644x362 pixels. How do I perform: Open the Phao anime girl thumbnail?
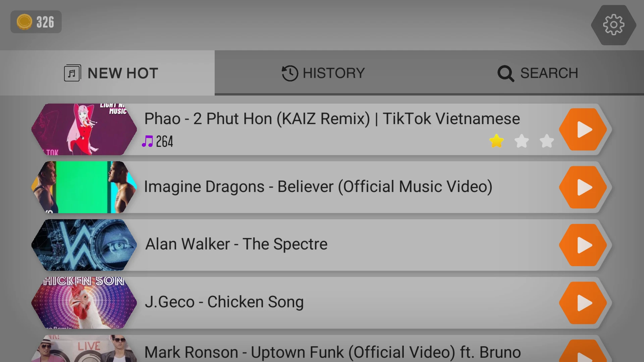coord(84,129)
